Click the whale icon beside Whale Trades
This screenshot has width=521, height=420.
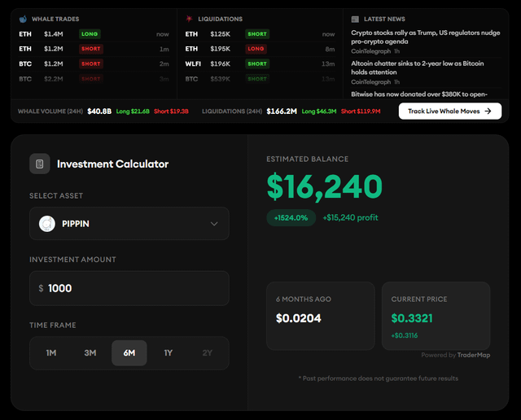(23, 19)
